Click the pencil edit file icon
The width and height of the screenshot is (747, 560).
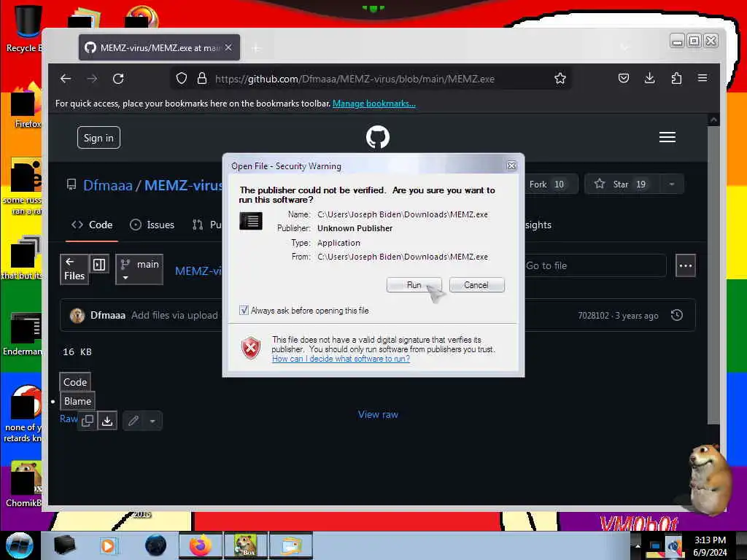click(x=133, y=421)
